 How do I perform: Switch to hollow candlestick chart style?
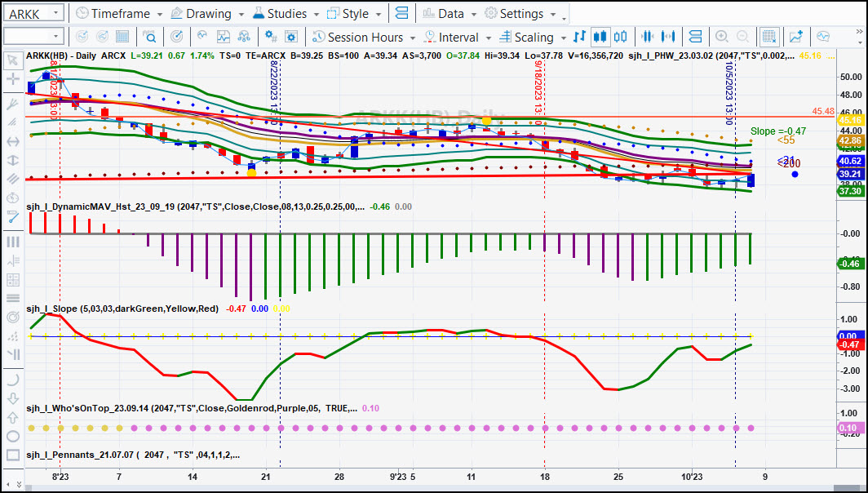tap(621, 37)
